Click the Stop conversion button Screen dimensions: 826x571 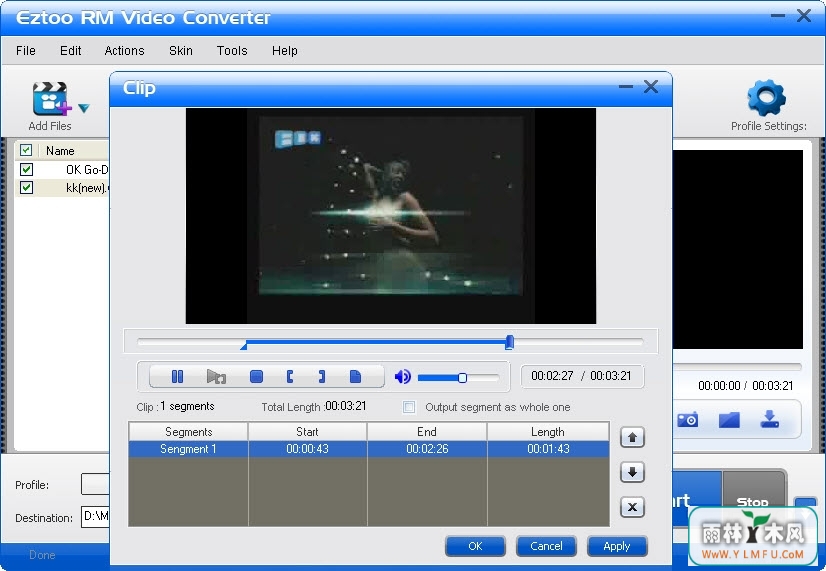pyautogui.click(x=753, y=498)
